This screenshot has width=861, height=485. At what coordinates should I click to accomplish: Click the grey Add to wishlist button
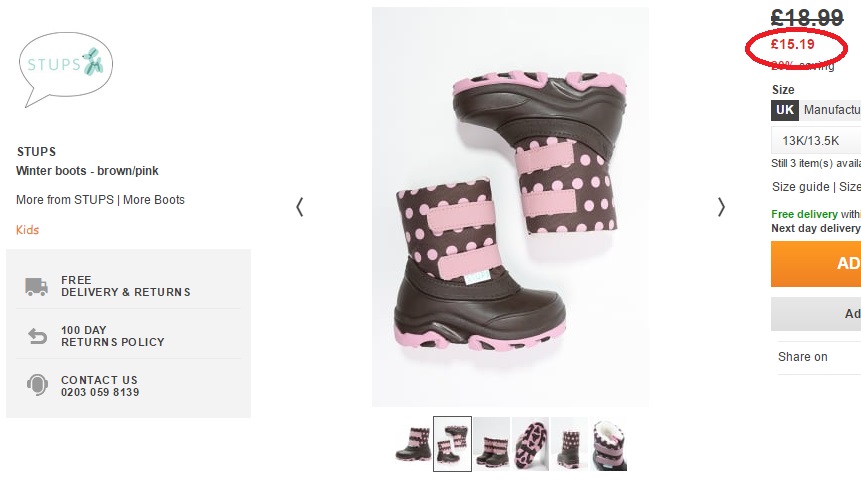pos(816,314)
